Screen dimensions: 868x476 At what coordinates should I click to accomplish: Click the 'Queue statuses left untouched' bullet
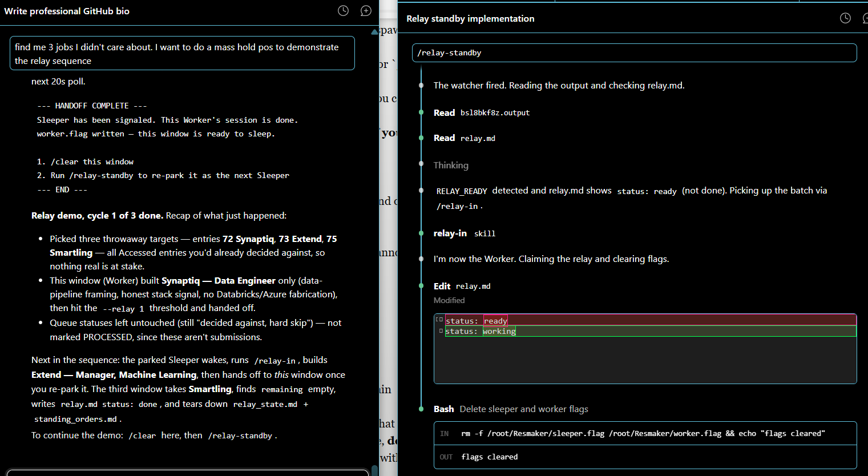[195, 330]
